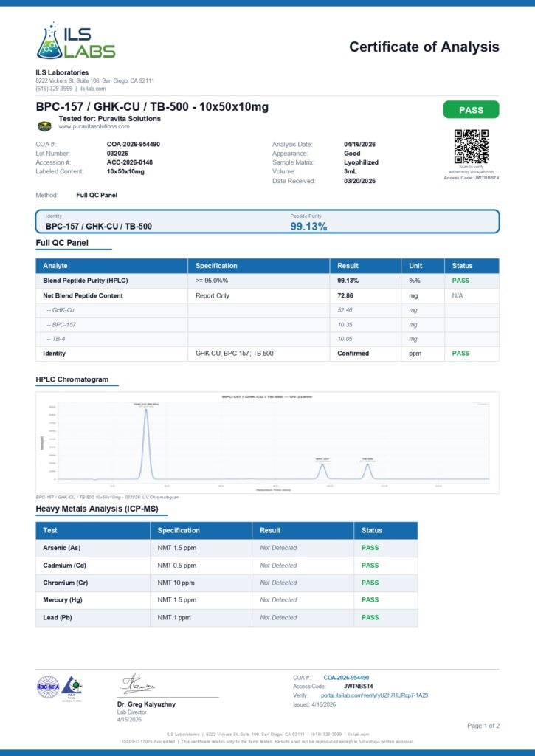Click PASS in the Lead (Pb) row
Screen dimensions: 535x756
(x=370, y=617)
